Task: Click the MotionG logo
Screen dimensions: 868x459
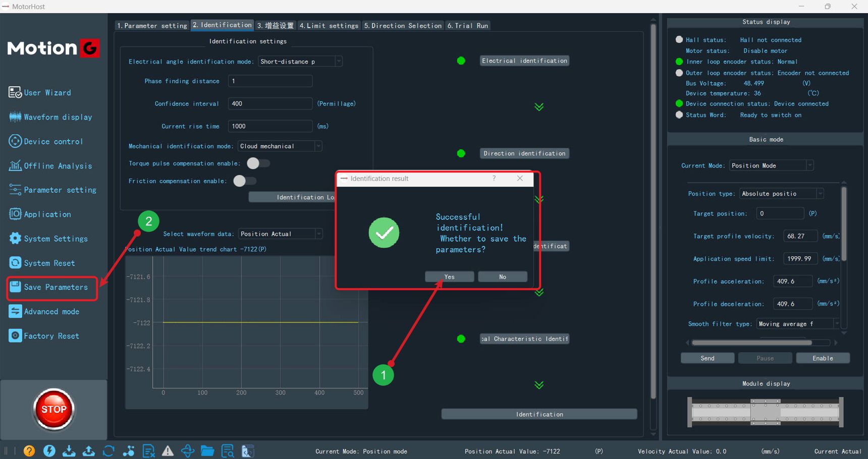Action: 53,48
